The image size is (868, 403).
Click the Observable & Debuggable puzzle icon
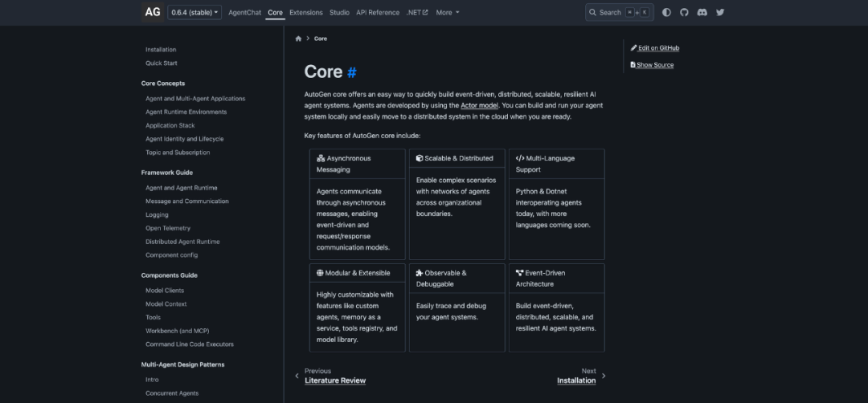pyautogui.click(x=420, y=273)
